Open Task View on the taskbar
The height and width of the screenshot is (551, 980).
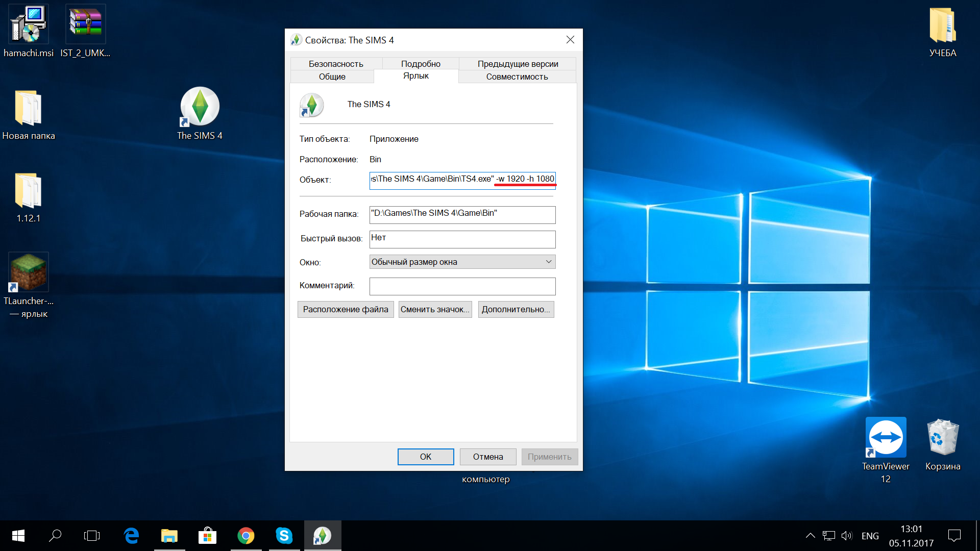[92, 536]
